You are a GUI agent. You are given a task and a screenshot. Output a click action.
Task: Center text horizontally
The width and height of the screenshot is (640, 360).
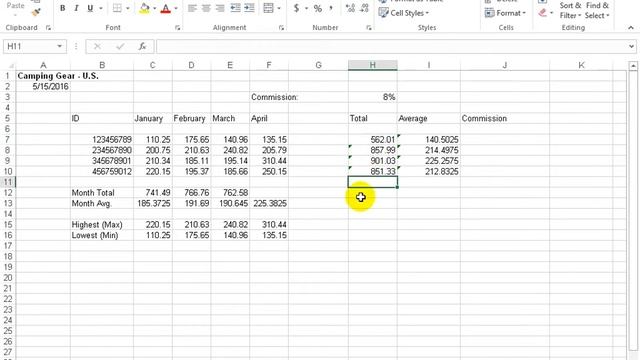(206, 8)
